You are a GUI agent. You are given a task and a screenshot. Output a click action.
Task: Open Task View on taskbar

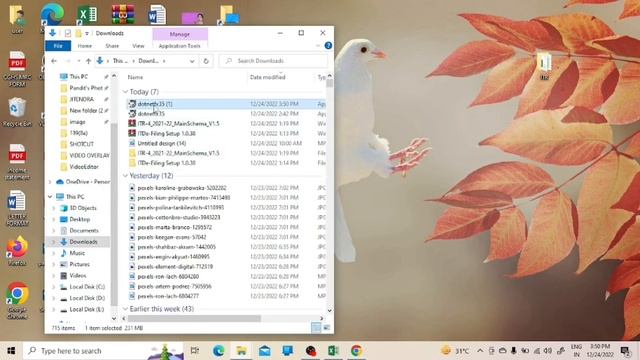(x=195, y=351)
